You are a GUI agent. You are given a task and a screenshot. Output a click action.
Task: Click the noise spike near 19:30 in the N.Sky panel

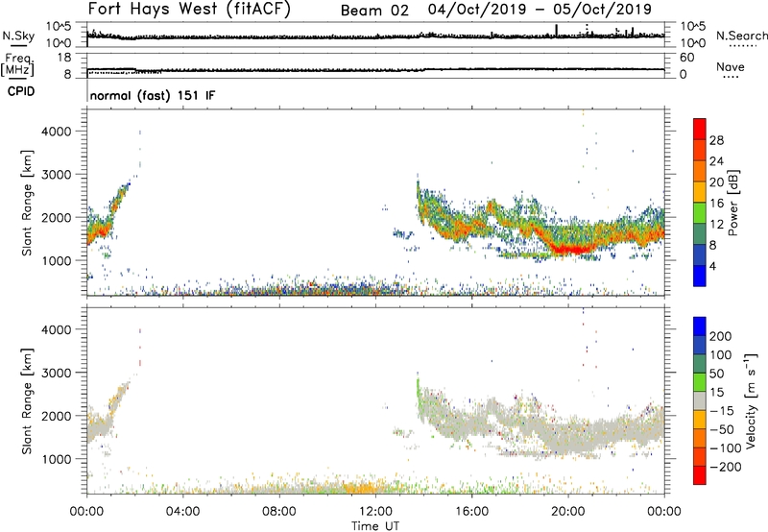point(557,30)
